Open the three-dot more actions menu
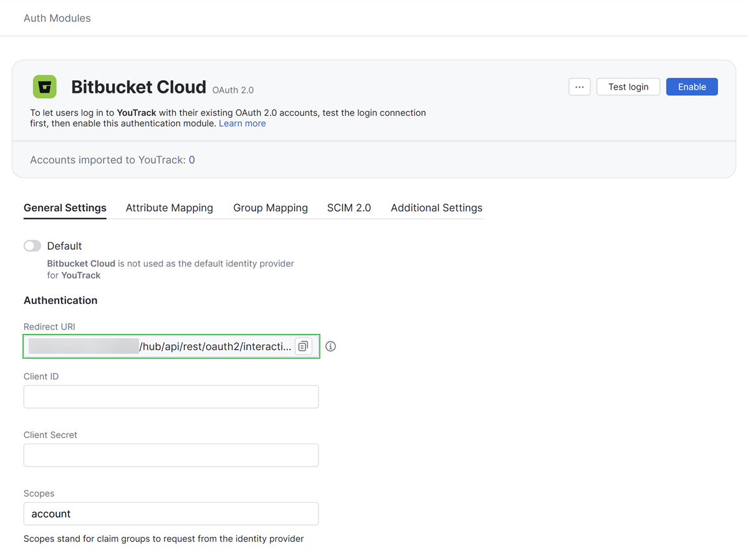748x560 pixels. pyautogui.click(x=580, y=87)
